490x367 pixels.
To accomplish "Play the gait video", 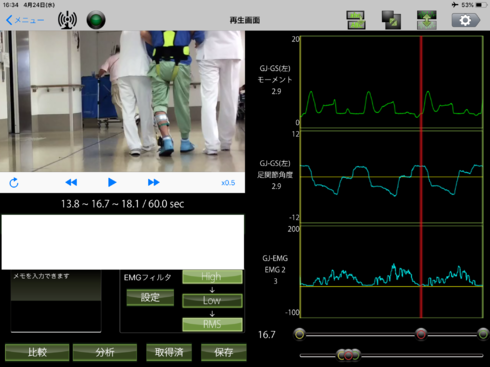I will tap(112, 182).
